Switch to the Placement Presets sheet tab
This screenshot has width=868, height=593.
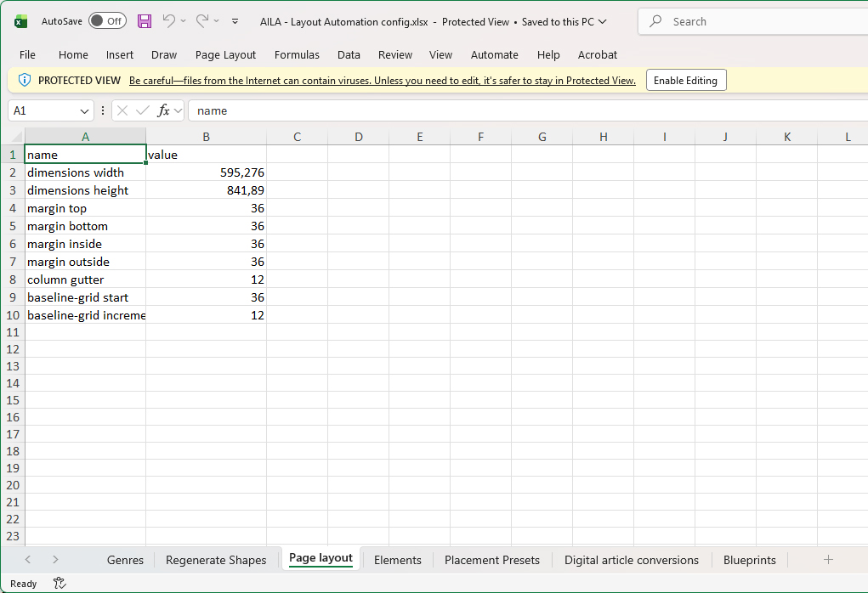click(492, 560)
